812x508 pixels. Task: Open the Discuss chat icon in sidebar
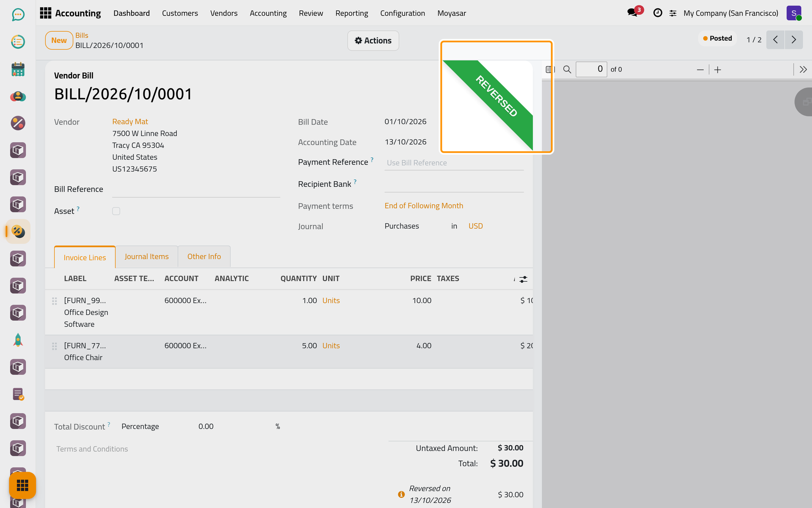coord(18,15)
